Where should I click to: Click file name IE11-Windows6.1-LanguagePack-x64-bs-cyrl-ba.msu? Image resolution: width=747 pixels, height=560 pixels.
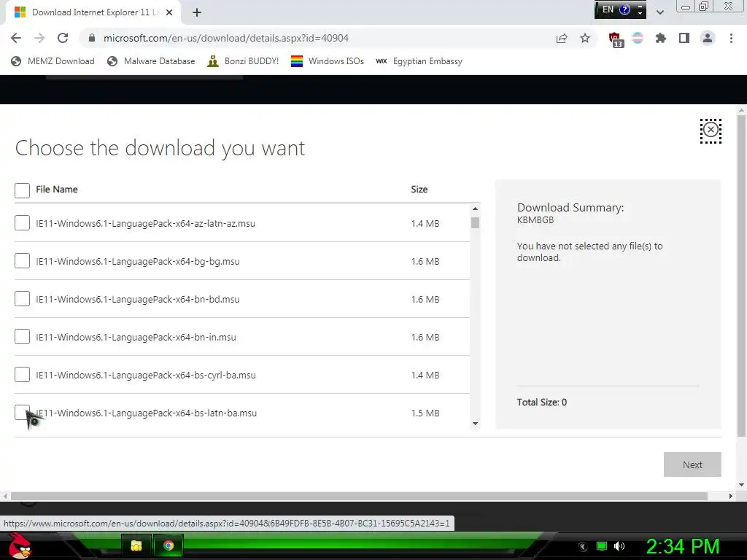click(x=146, y=376)
